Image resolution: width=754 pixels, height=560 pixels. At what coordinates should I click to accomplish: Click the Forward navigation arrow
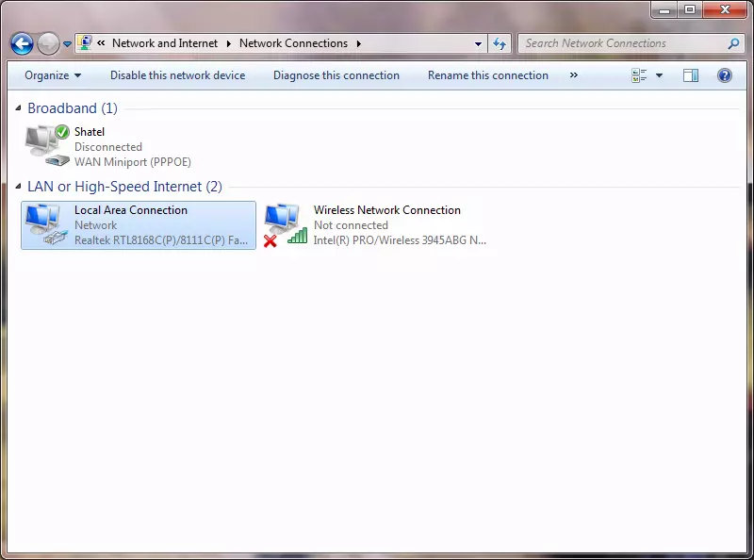48,43
